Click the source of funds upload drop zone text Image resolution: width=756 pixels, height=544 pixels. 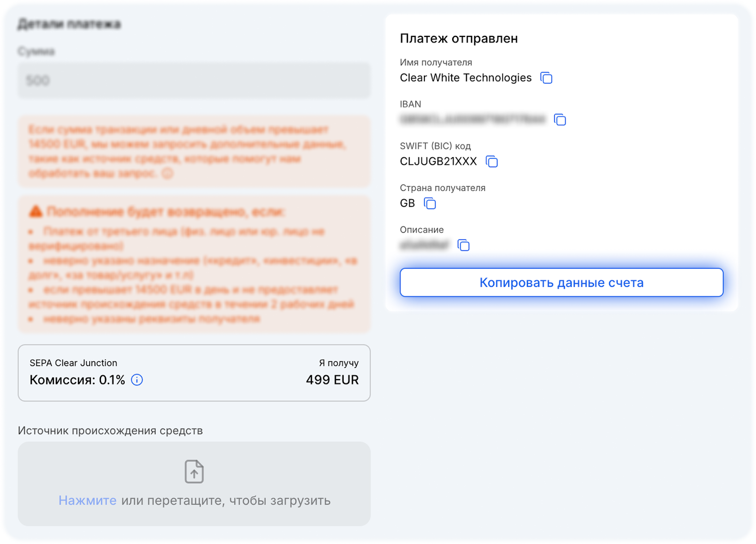(x=194, y=501)
